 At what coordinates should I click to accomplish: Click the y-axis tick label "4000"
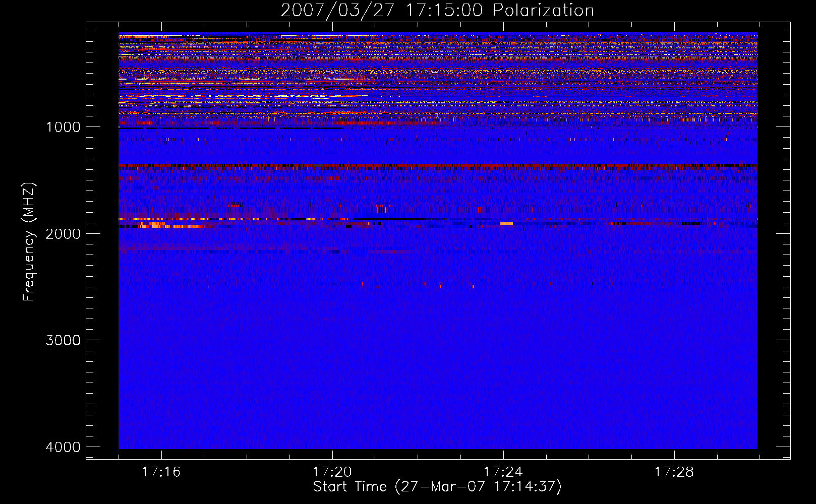coord(63,447)
